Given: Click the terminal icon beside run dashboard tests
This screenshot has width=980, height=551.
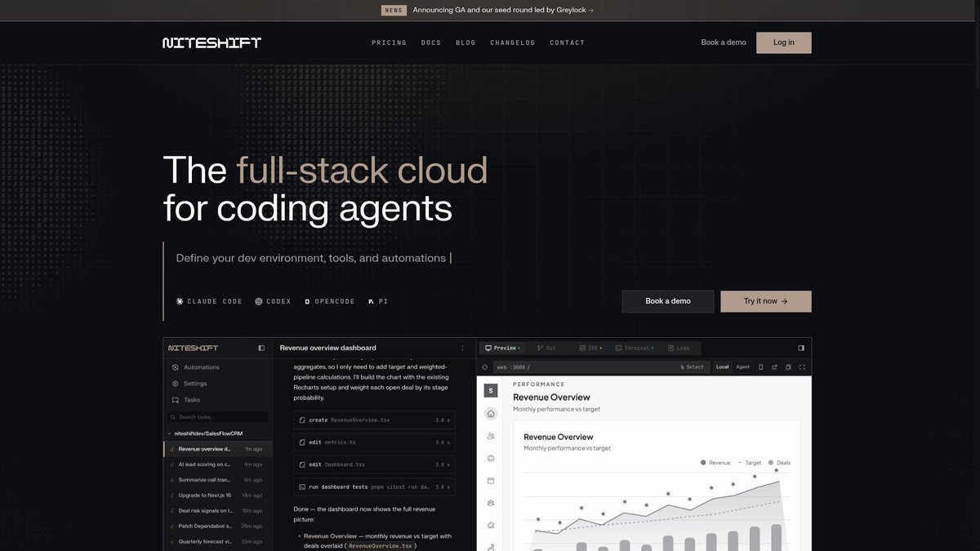Looking at the screenshot, I should (302, 487).
